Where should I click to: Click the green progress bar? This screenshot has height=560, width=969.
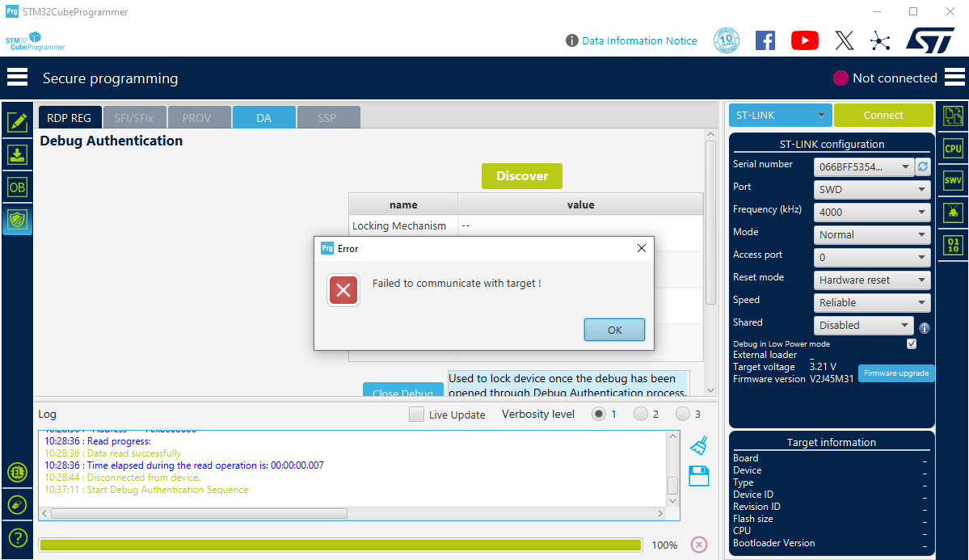coord(339,545)
